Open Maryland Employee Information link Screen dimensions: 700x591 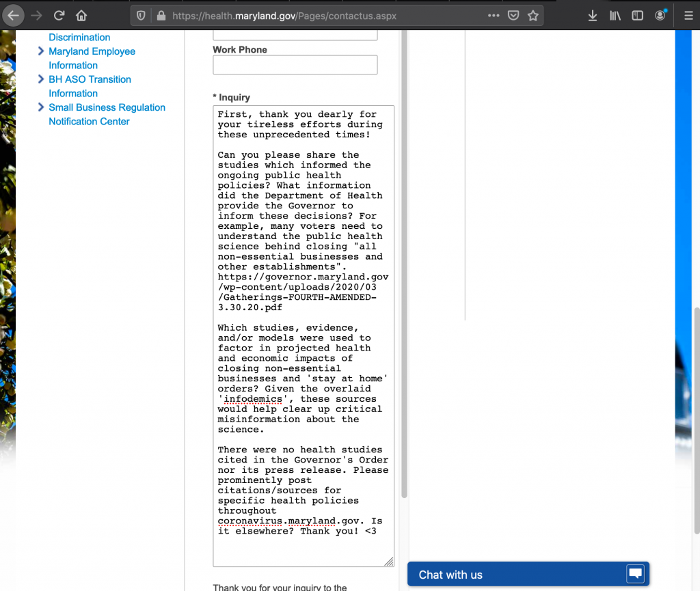click(x=92, y=59)
